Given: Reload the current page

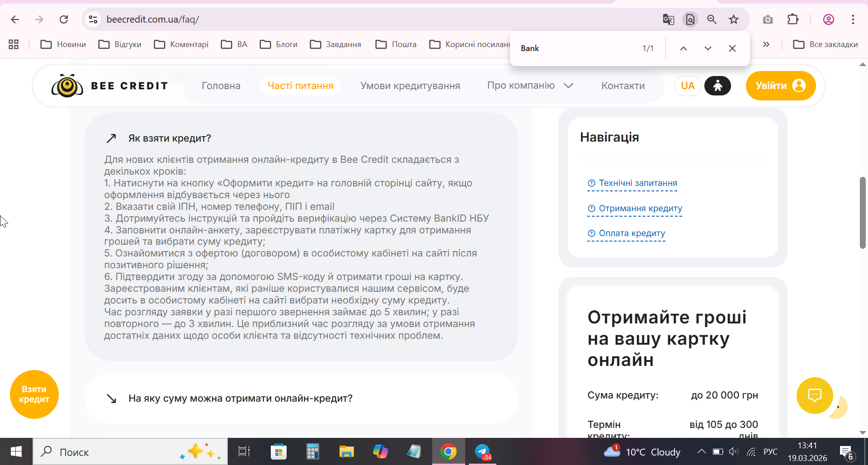Looking at the screenshot, I should (x=64, y=19).
